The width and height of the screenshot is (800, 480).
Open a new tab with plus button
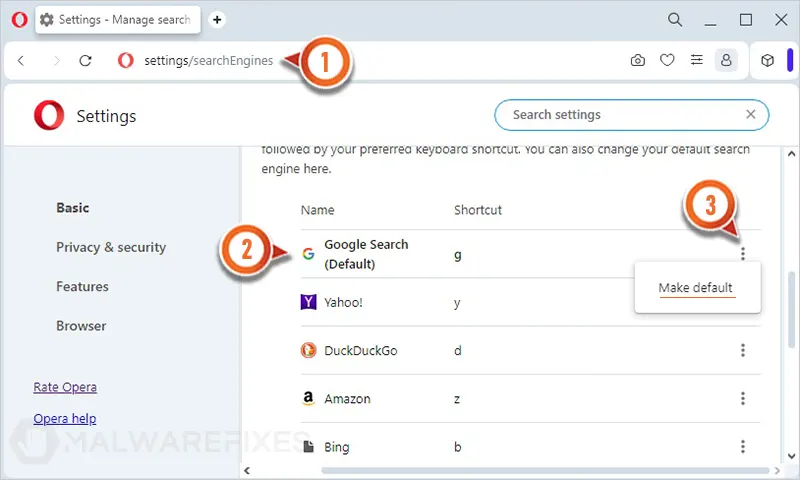click(x=217, y=19)
